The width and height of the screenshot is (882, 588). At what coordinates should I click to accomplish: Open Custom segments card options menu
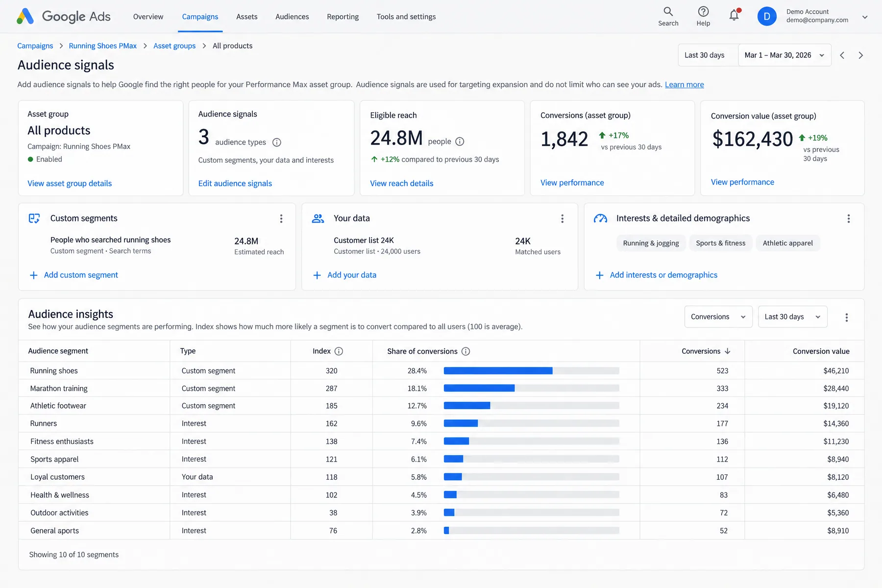coord(281,219)
